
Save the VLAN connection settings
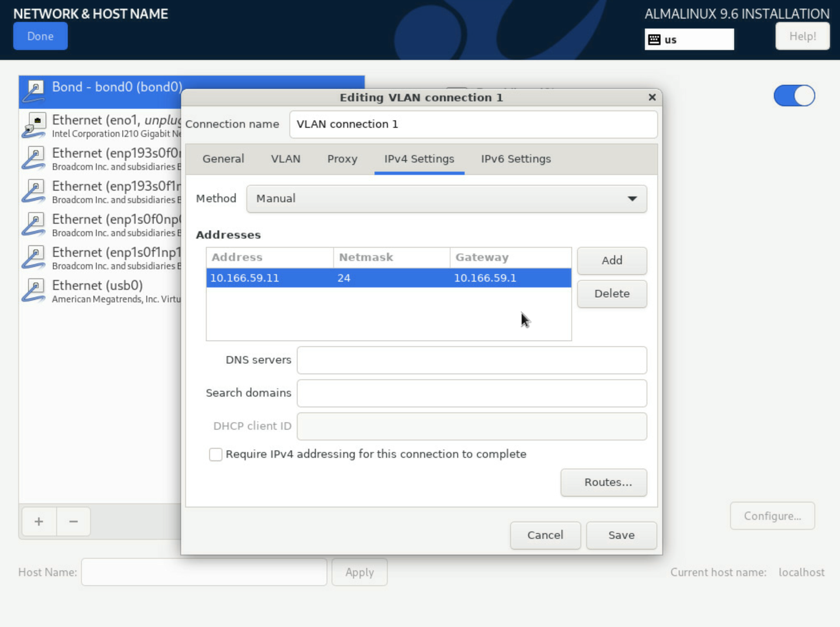[x=621, y=535]
